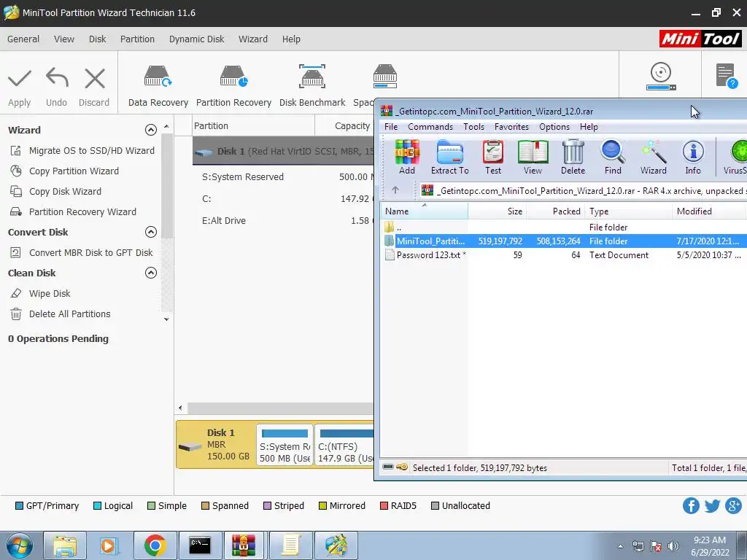
Task: Open MiniTool Facebook page icon
Action: [691, 505]
